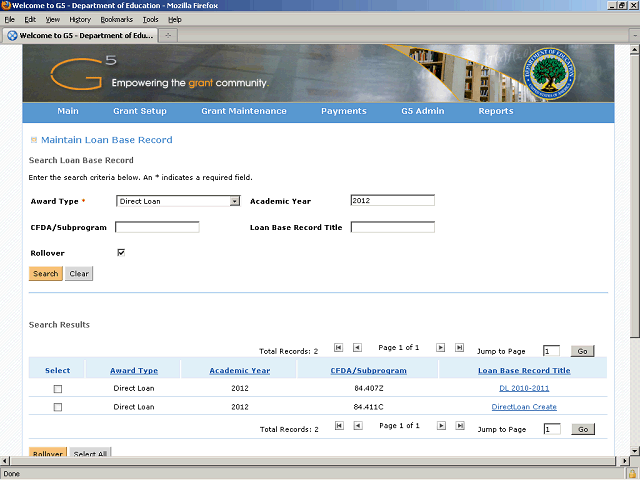
Task: Switch to the Welcome to G5 browser tab
Action: (80, 36)
